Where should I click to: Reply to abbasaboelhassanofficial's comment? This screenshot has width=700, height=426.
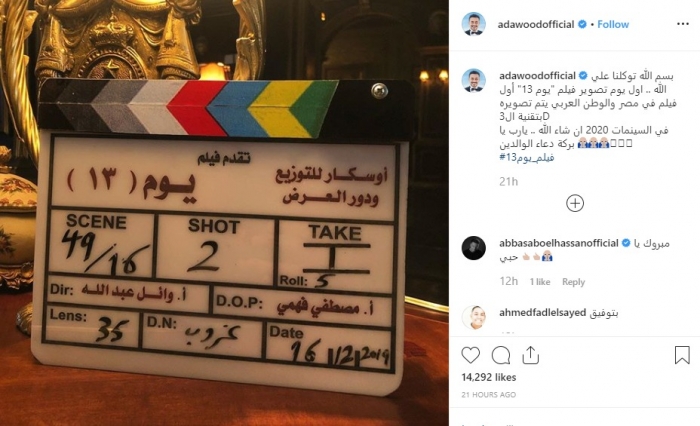pyautogui.click(x=573, y=282)
